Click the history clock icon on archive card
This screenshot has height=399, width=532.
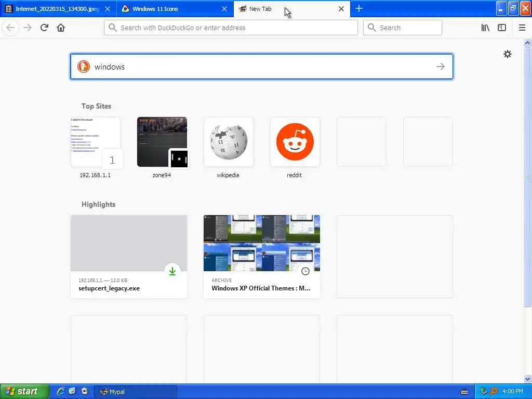[305, 271]
